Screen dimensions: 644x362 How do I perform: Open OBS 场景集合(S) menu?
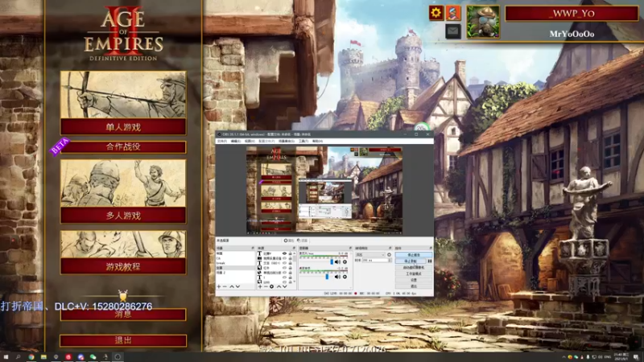click(x=287, y=141)
